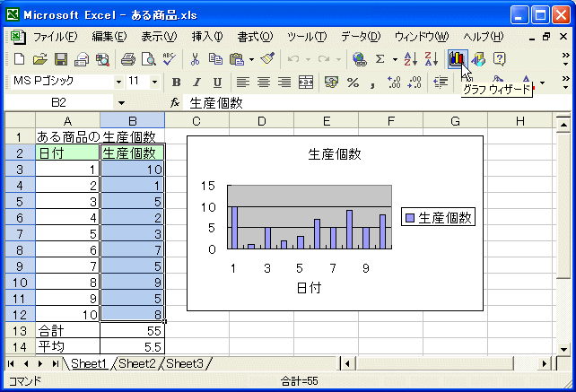Image resolution: width=576 pixels, height=392 pixels.
Task: Toggle Underline formatting
Action: click(217, 82)
